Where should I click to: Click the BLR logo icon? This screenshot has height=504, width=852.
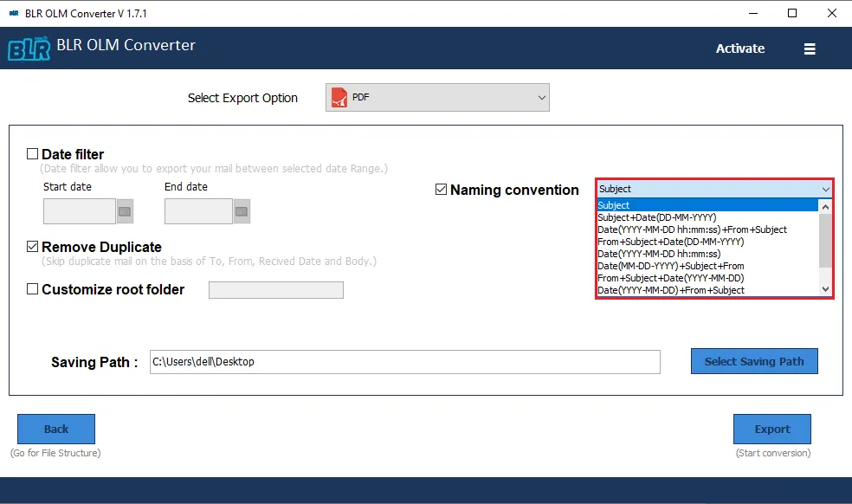tap(29, 47)
